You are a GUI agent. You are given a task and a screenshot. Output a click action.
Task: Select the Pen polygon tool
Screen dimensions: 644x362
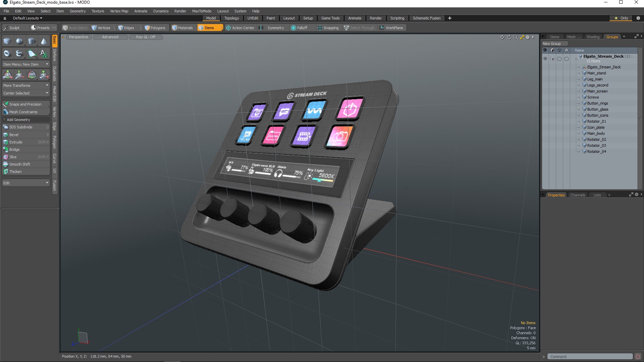(x=32, y=53)
